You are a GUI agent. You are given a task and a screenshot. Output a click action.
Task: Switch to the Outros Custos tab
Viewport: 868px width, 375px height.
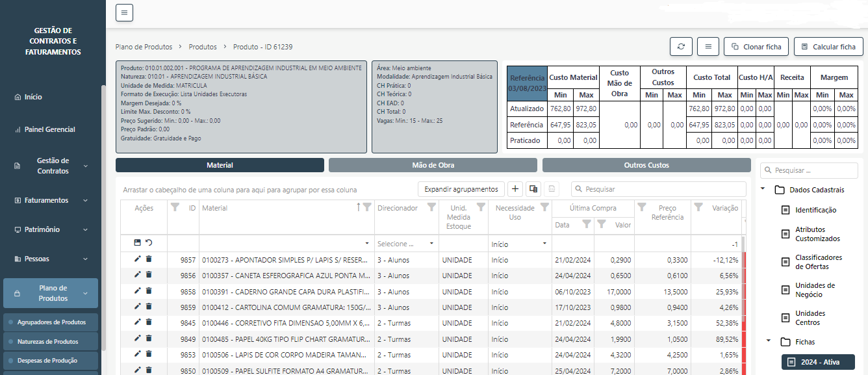[646, 165]
